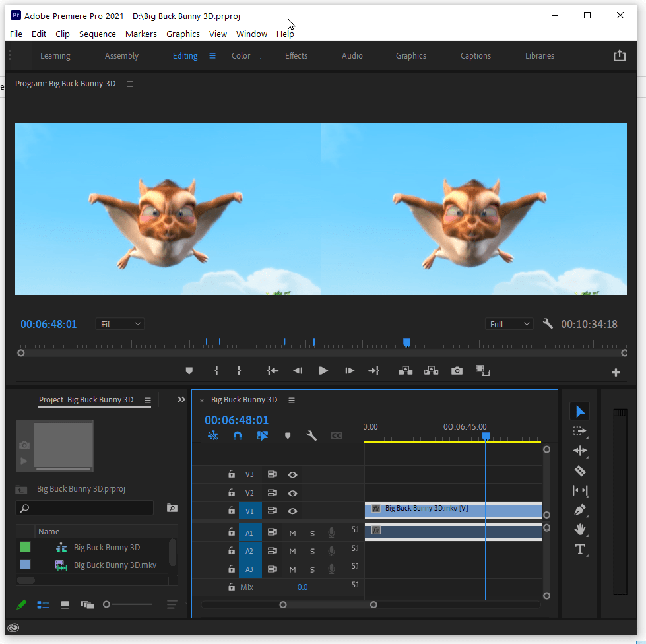Viewport: 646px width, 644px height.
Task: Open the Sequence menu
Action: [x=97, y=34]
